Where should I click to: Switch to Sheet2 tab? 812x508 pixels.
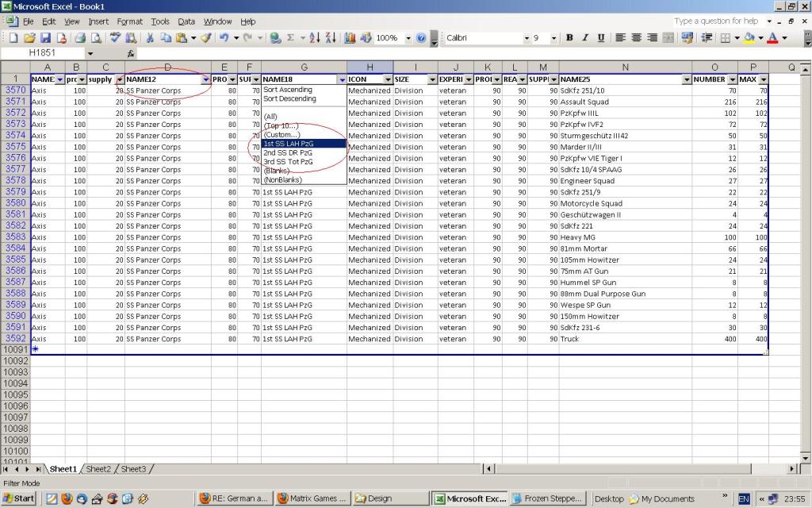[x=98, y=468]
